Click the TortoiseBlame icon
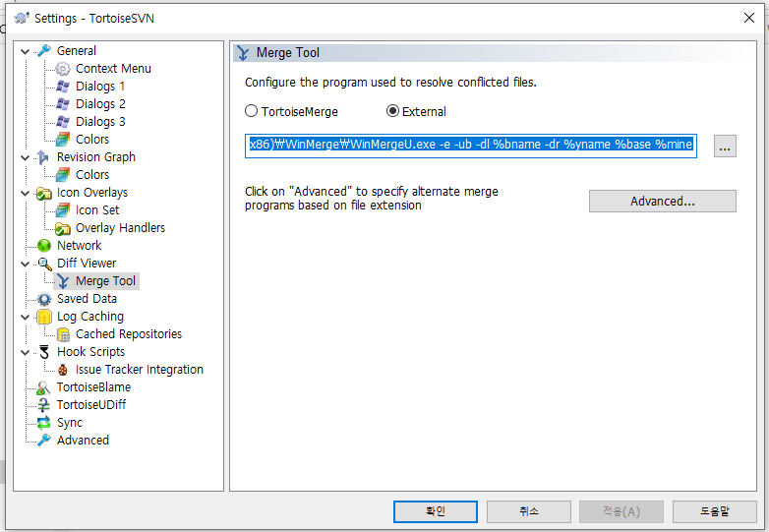The height and width of the screenshot is (532, 769). point(44,387)
